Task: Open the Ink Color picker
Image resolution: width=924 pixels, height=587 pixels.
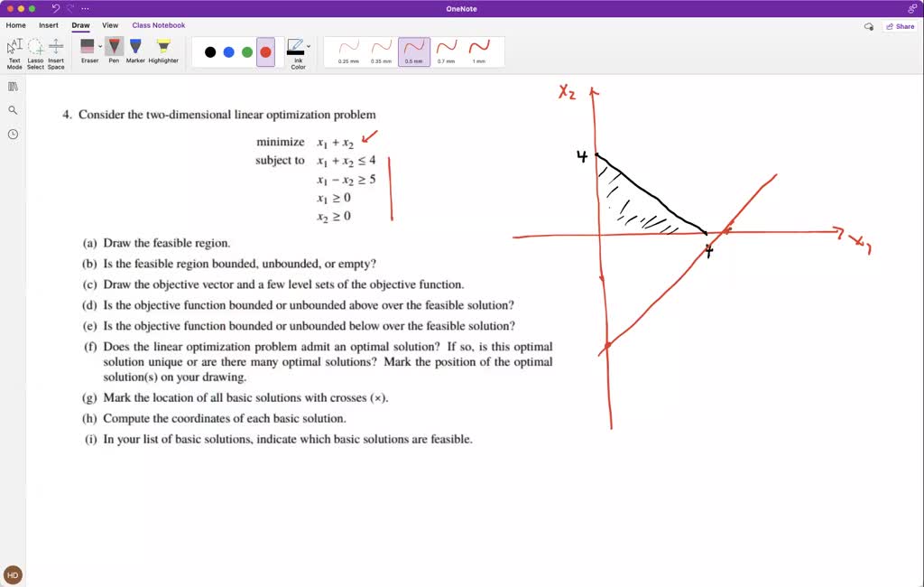Action: pyautogui.click(x=296, y=53)
